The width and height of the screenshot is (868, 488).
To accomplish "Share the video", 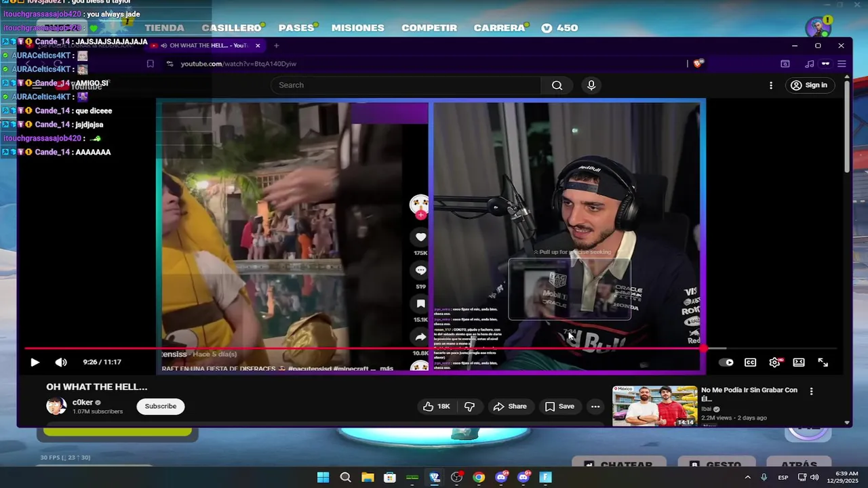I will click(x=509, y=407).
